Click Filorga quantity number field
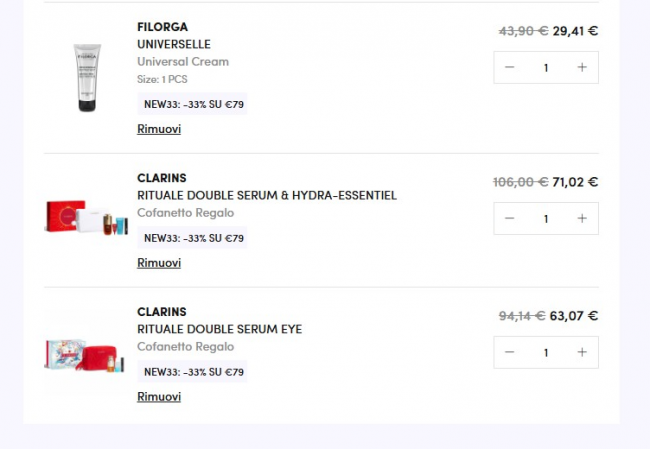The image size is (650, 449). (546, 68)
